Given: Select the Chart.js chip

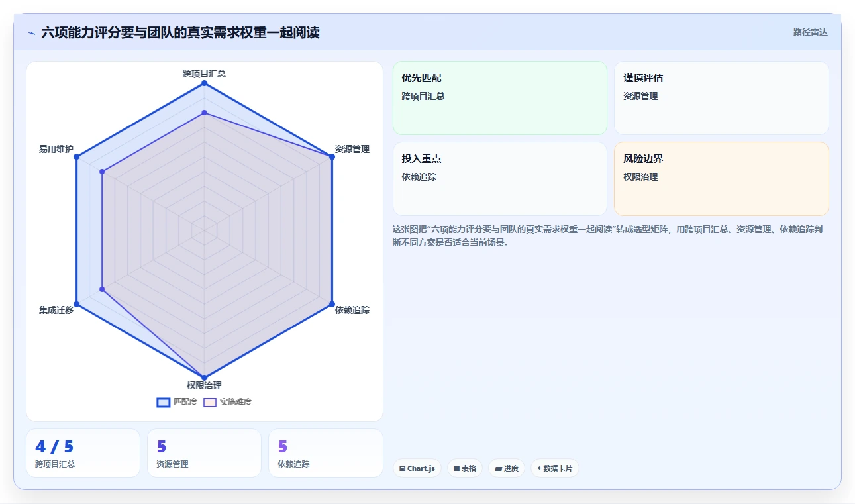Looking at the screenshot, I should point(417,468).
